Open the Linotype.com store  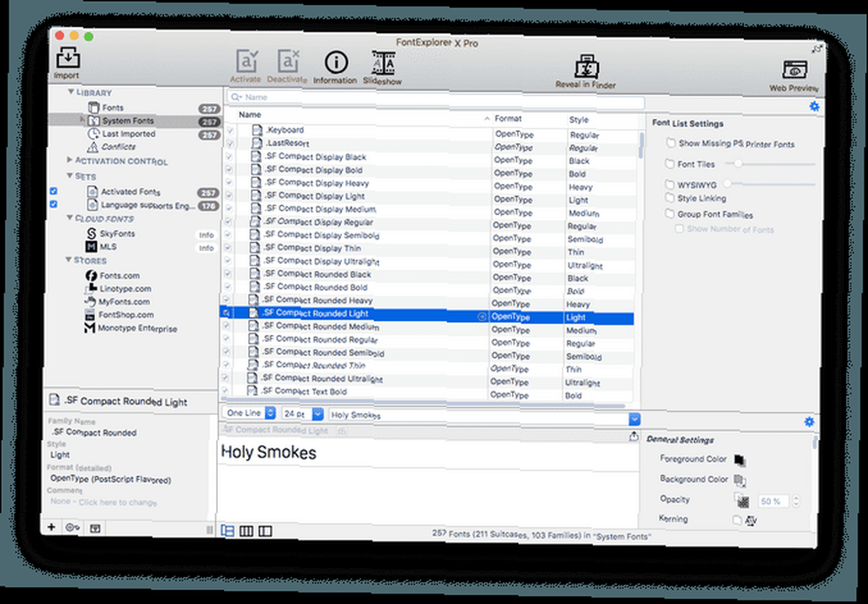coord(125,288)
